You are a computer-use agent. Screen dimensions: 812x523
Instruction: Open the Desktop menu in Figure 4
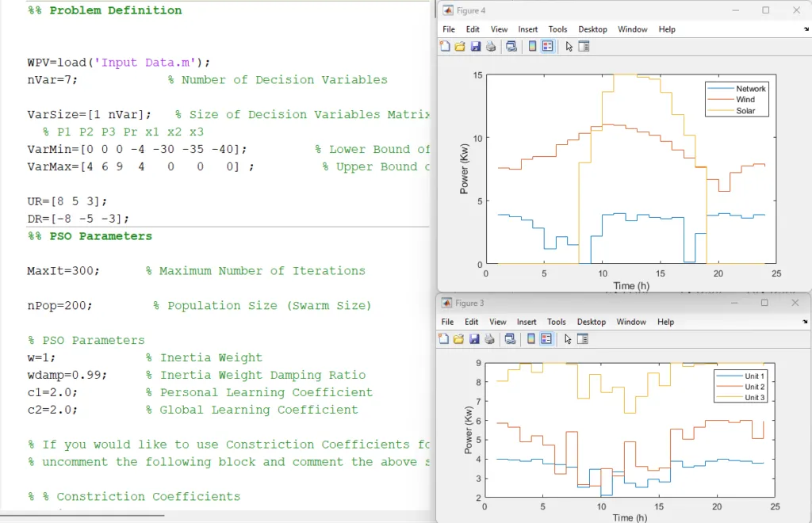point(592,29)
